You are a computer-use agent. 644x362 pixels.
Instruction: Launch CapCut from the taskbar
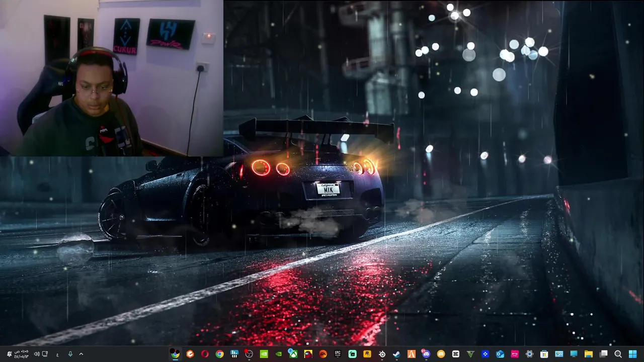tap(456, 354)
